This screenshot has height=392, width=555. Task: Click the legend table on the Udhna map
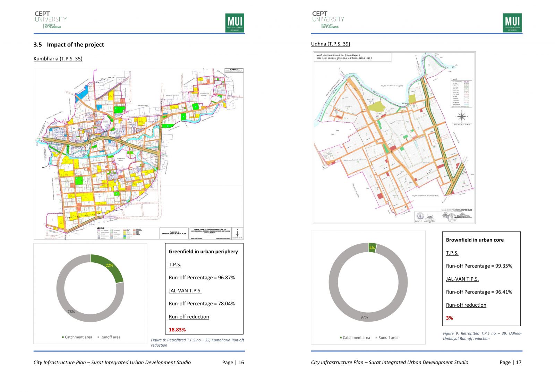[461, 93]
